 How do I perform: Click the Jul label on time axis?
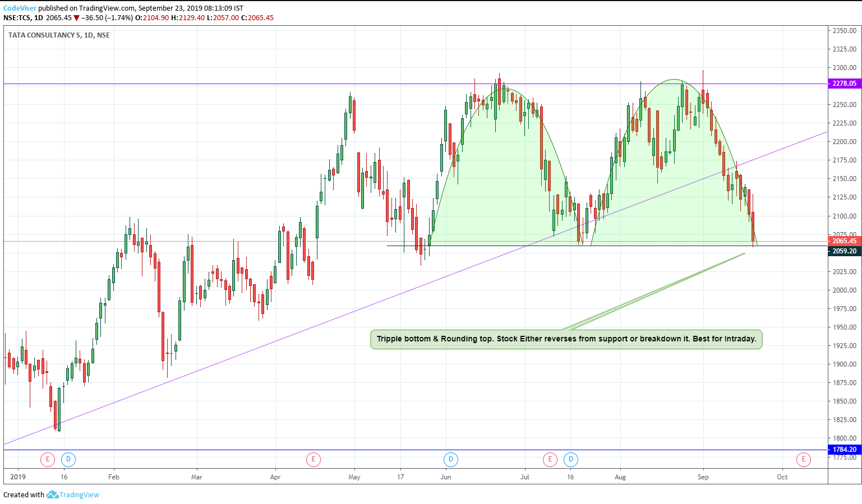[x=525, y=477]
